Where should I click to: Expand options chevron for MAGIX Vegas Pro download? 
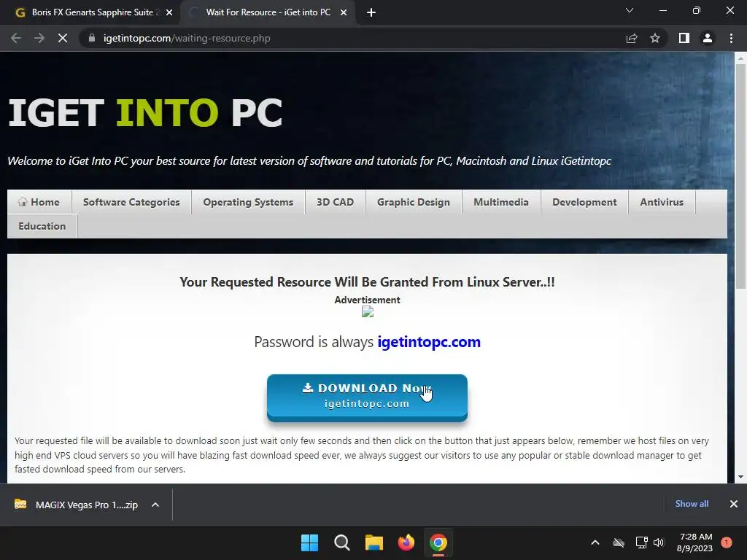pos(155,505)
